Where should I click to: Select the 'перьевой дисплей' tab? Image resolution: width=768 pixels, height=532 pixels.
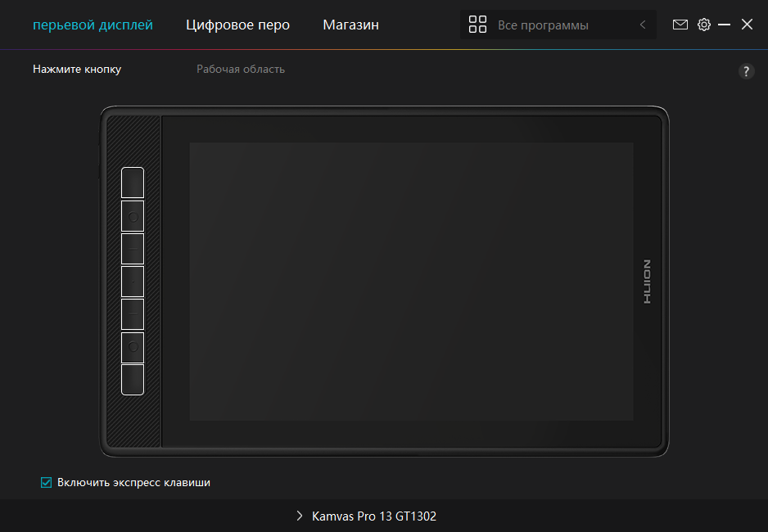[x=93, y=25]
